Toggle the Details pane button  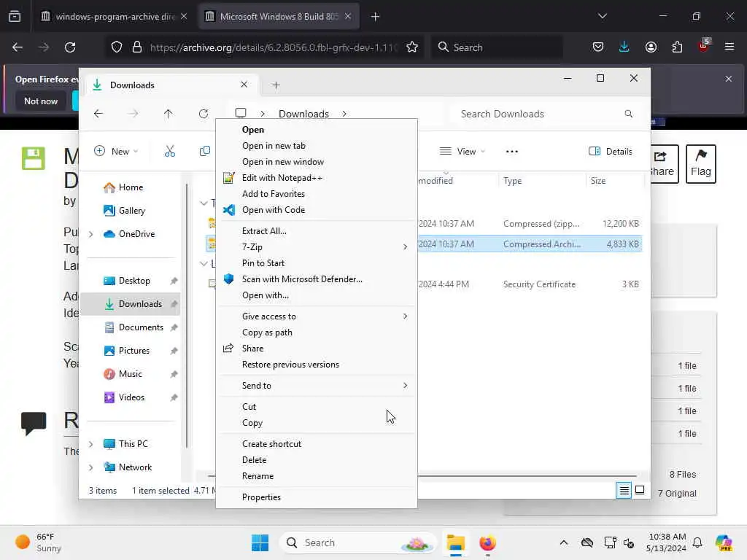click(x=611, y=152)
